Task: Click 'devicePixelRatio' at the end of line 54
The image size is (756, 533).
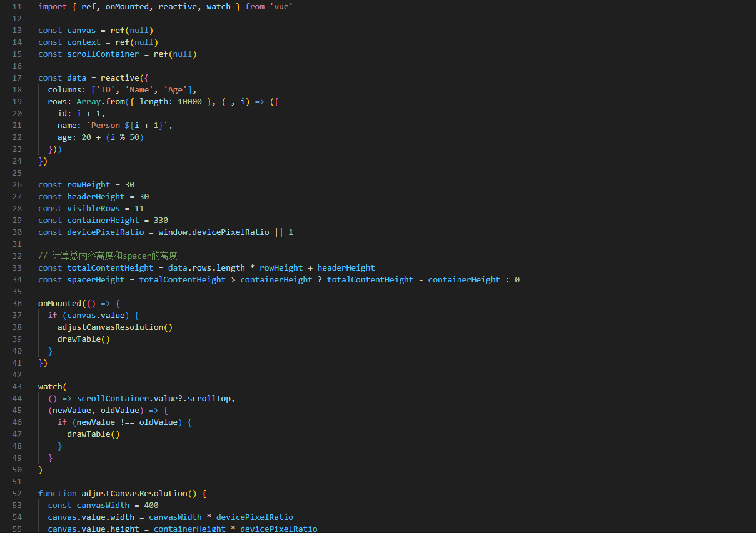Action: [255, 517]
